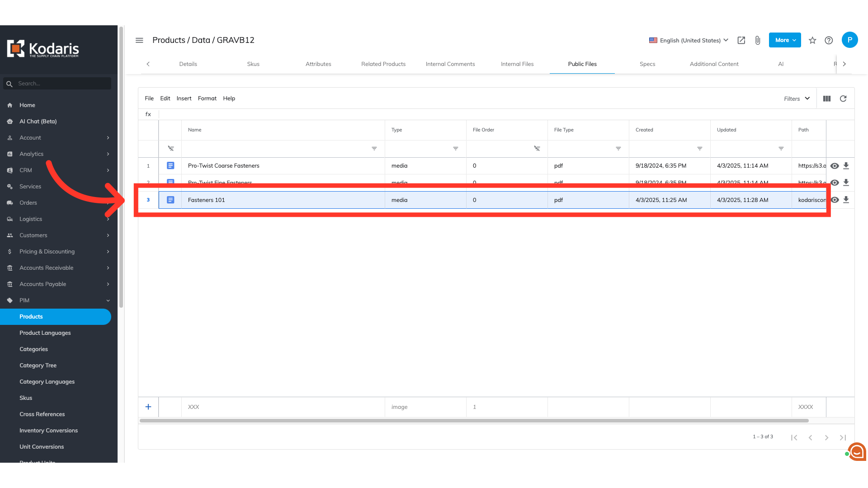Go to Categories in sidebar
Viewport: 868px width, 488px height.
point(33,349)
